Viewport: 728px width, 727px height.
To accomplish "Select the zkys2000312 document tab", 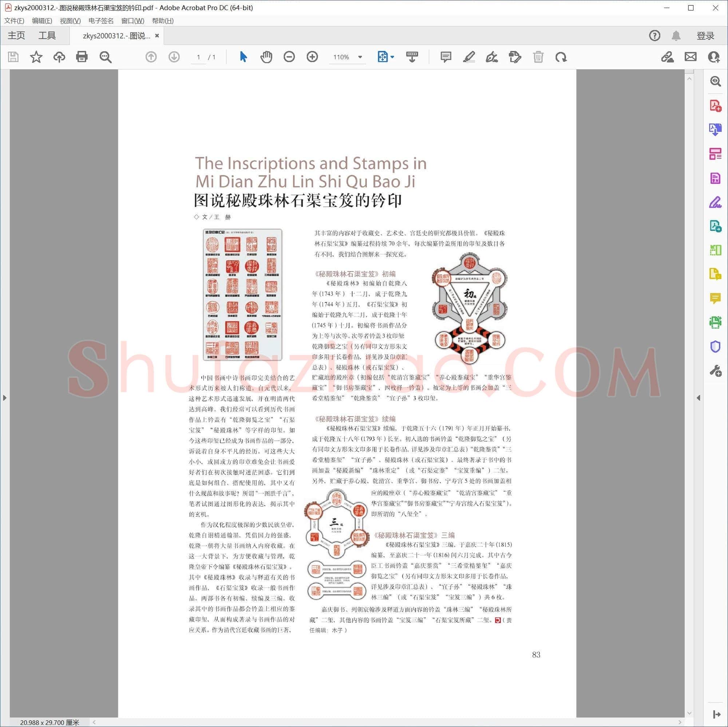I will pyautogui.click(x=116, y=36).
